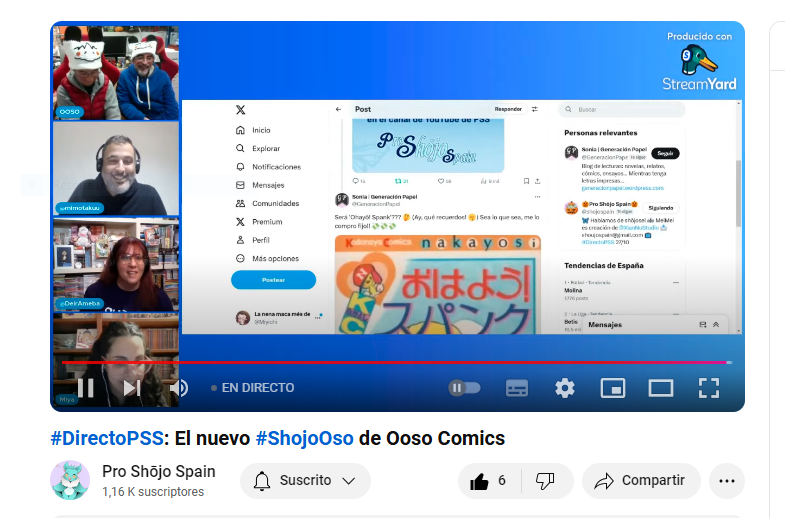The width and height of the screenshot is (785, 518).
Task: Click the repost icon under the post
Action: point(401,181)
